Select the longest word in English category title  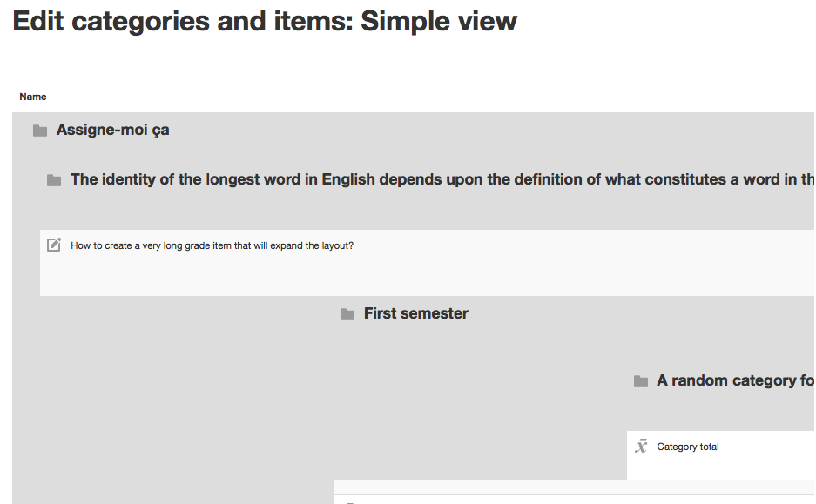pos(443,179)
